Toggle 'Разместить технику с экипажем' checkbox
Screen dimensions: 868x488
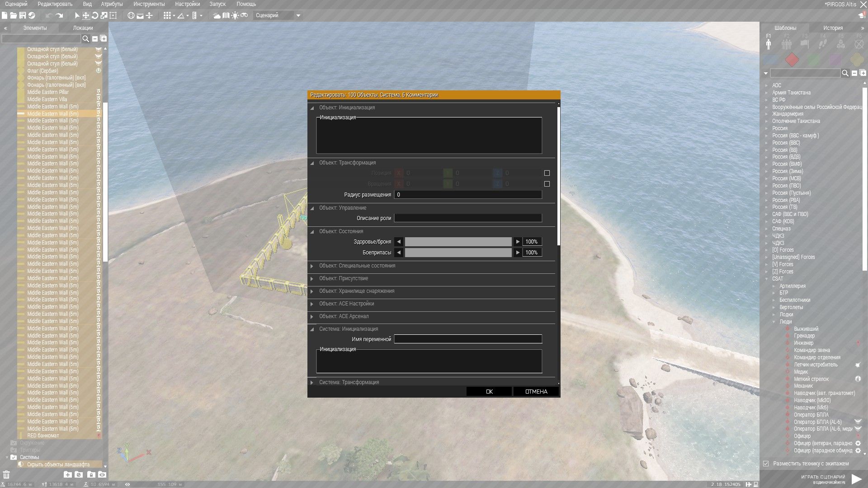tap(766, 464)
